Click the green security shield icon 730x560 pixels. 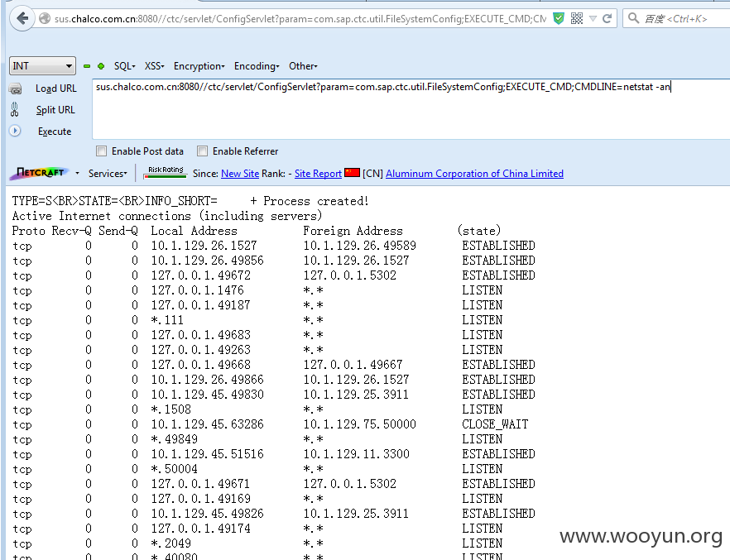(558, 18)
